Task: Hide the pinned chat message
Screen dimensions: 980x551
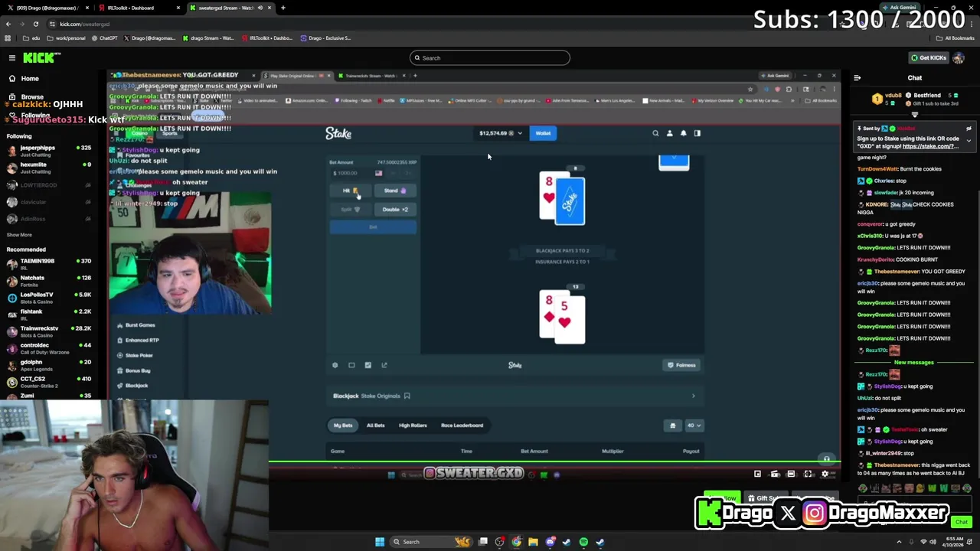Action: (x=969, y=129)
